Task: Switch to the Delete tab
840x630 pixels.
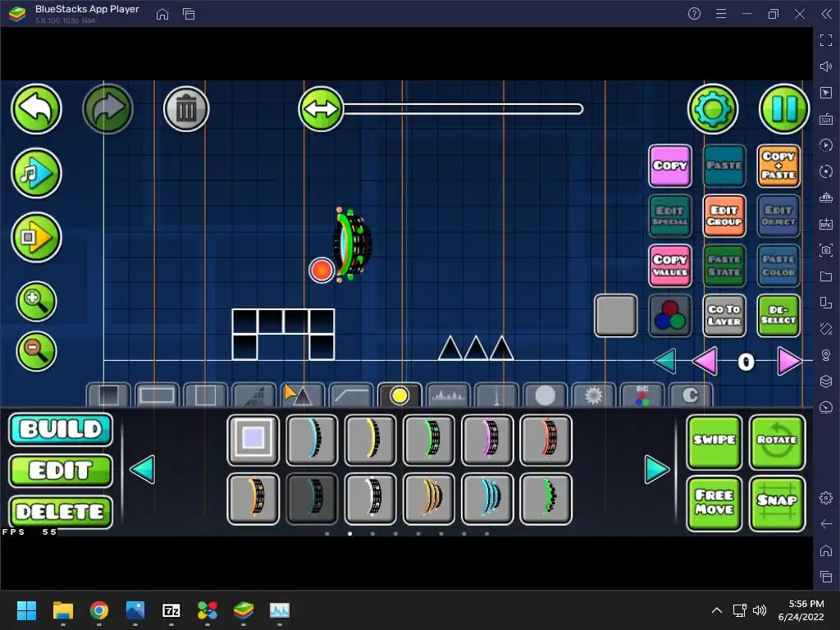Action: [x=61, y=512]
